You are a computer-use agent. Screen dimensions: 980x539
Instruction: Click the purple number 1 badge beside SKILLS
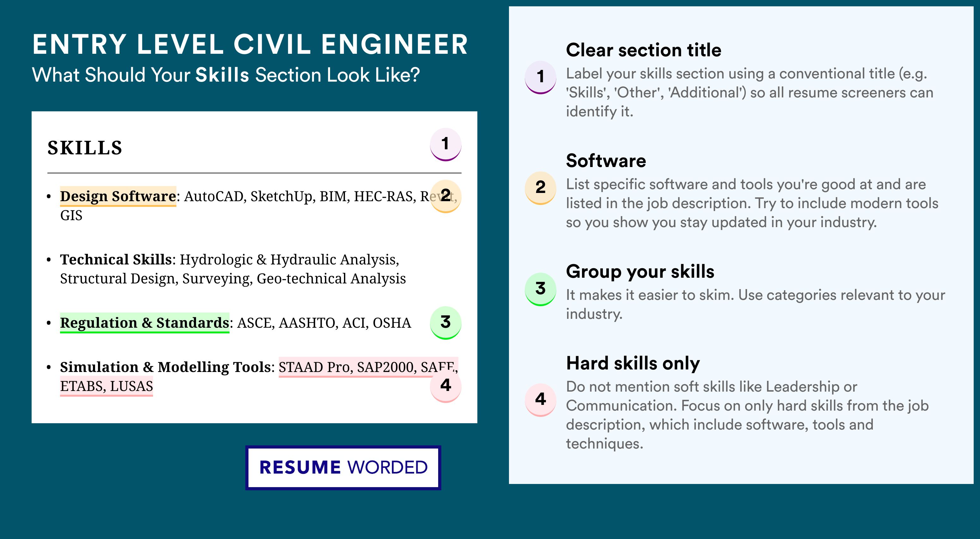pyautogui.click(x=445, y=145)
